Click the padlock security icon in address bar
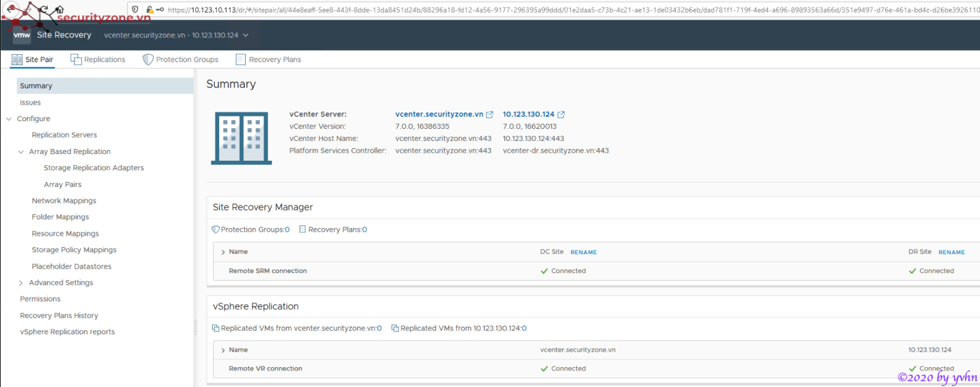The width and height of the screenshot is (980, 387). click(149, 10)
